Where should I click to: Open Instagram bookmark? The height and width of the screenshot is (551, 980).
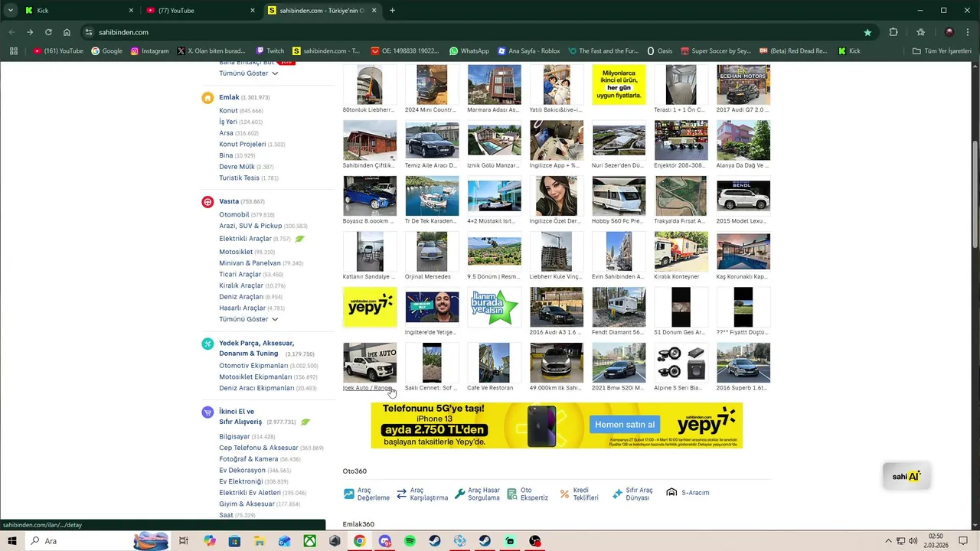(x=149, y=51)
